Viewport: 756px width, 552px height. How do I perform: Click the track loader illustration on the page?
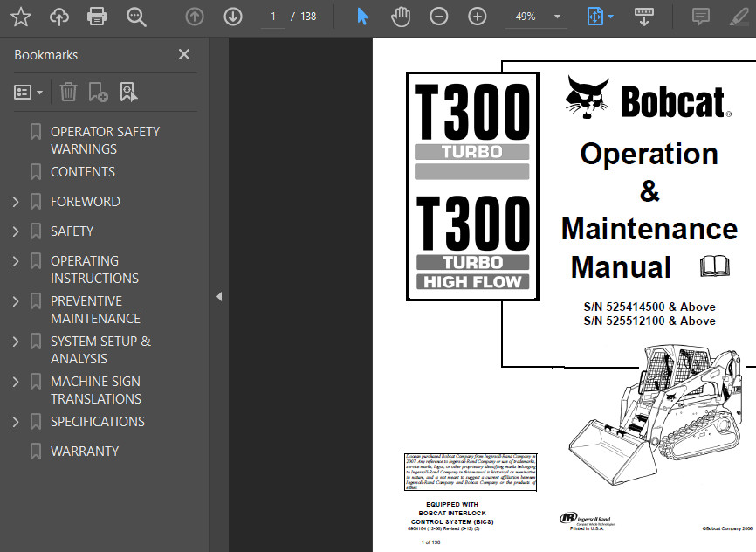[x=656, y=415]
